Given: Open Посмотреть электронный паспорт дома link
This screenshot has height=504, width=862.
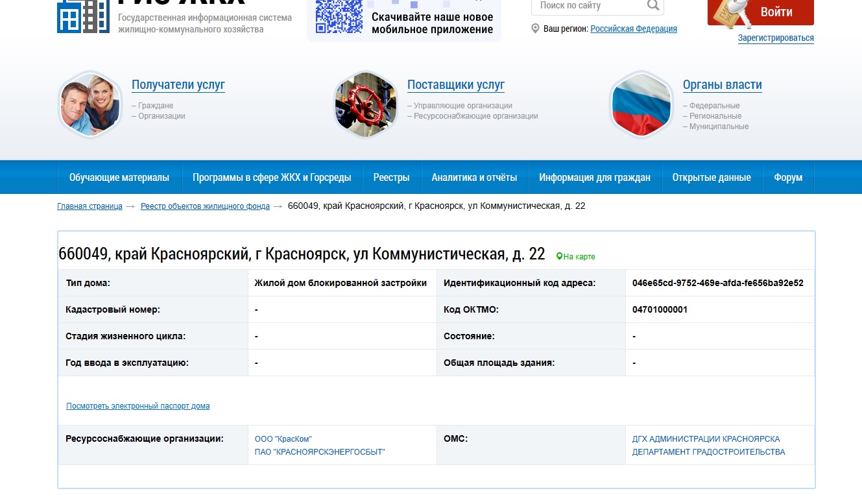Looking at the screenshot, I should [x=138, y=406].
